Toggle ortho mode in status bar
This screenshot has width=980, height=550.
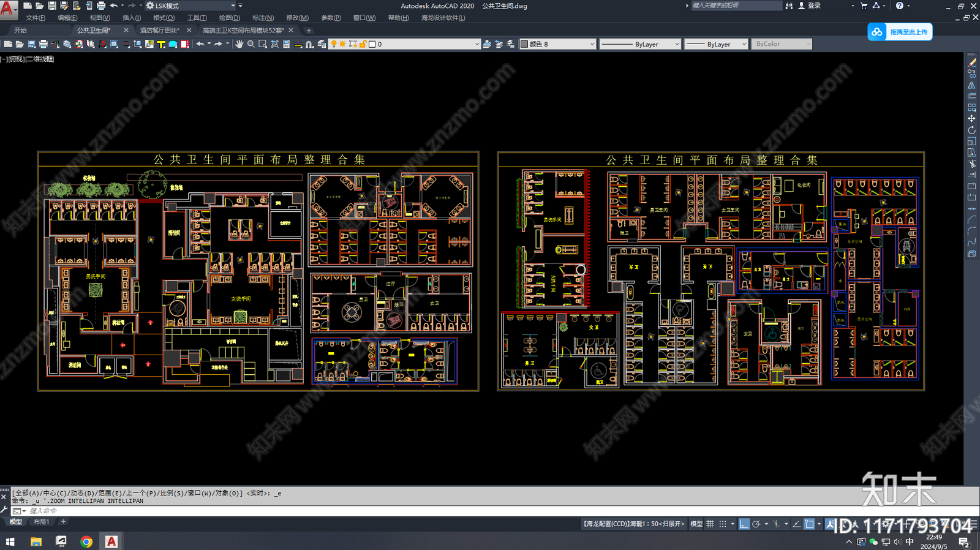(x=744, y=524)
